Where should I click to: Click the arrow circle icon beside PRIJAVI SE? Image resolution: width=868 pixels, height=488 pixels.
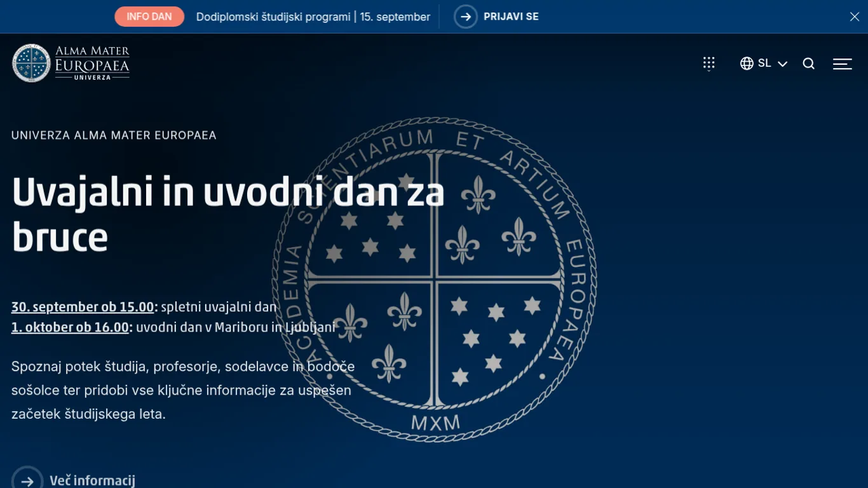click(466, 17)
